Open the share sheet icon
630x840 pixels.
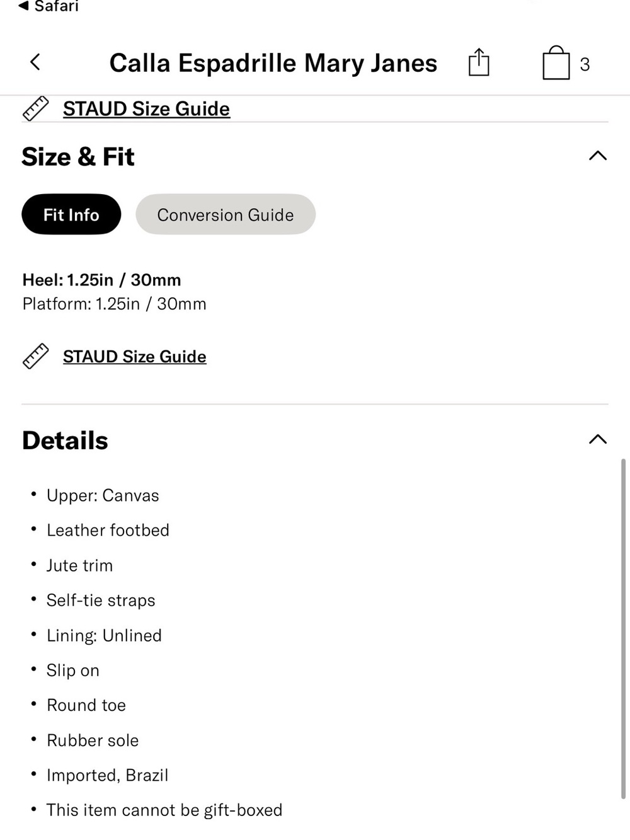pos(479,62)
